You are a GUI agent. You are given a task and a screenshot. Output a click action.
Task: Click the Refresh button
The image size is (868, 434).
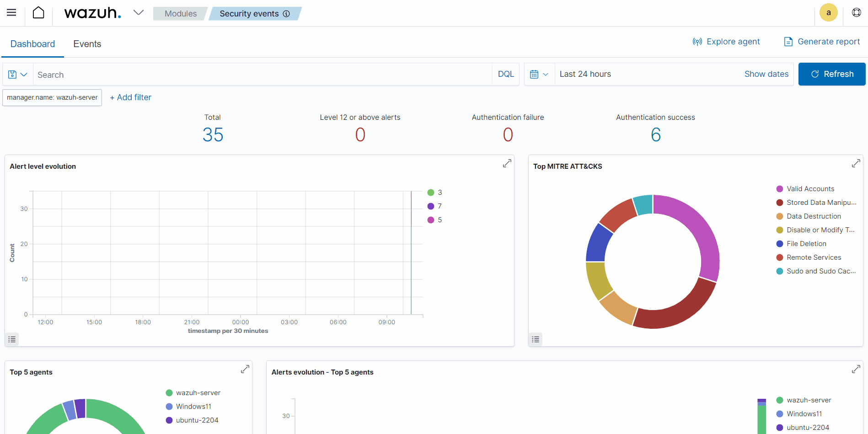(x=832, y=74)
